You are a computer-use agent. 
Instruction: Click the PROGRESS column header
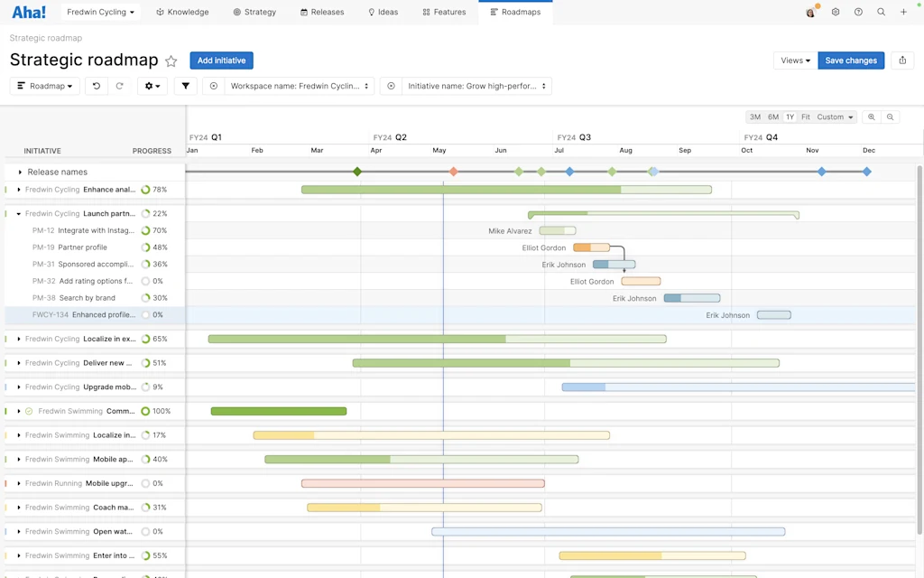tap(152, 151)
